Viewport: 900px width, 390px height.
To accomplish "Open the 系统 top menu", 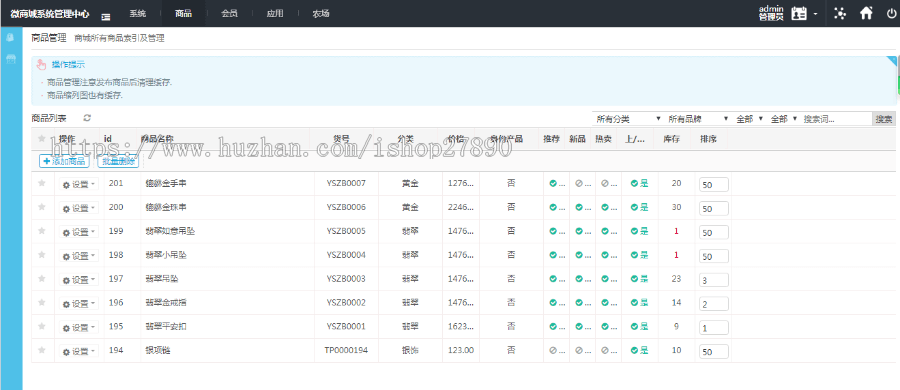I will [138, 13].
